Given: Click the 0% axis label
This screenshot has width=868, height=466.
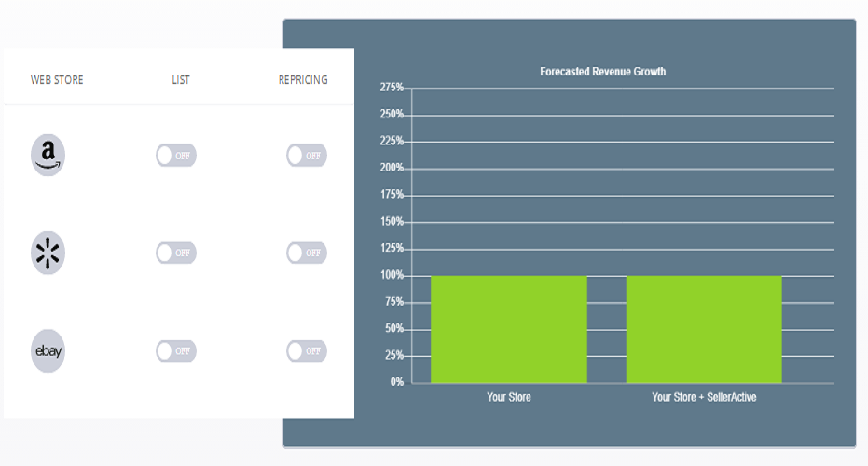Looking at the screenshot, I should coord(397,382).
